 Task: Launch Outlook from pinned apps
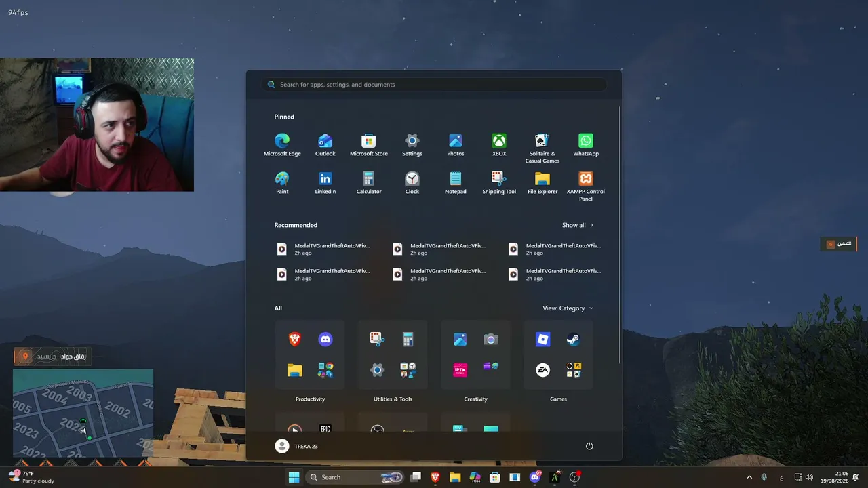[x=325, y=144]
